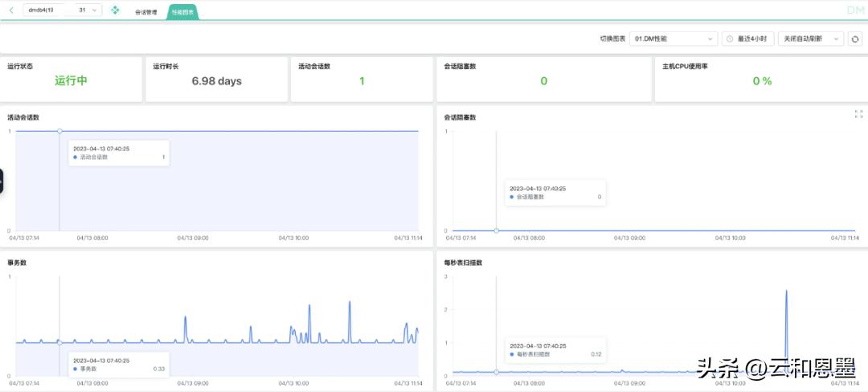Click the fullscreen icon on 会话阻塞数 chart
Image resolution: width=868 pixels, height=392 pixels.
[x=858, y=114]
